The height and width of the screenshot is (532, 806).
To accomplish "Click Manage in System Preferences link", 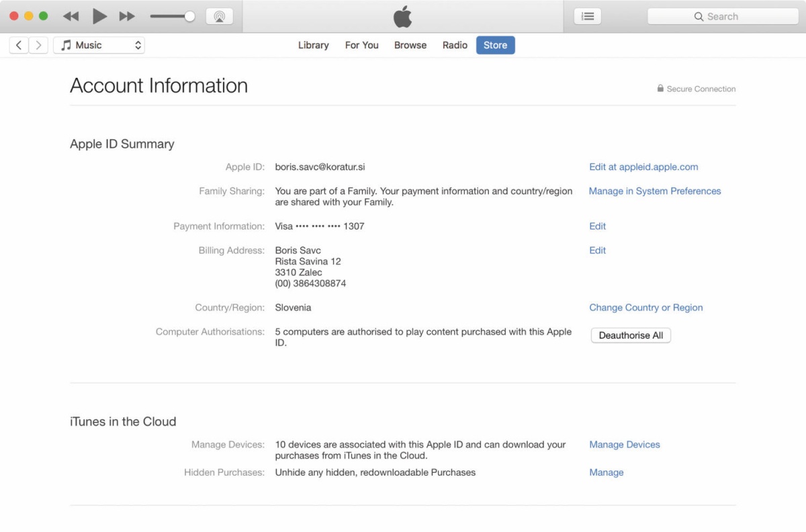I will coord(655,191).
